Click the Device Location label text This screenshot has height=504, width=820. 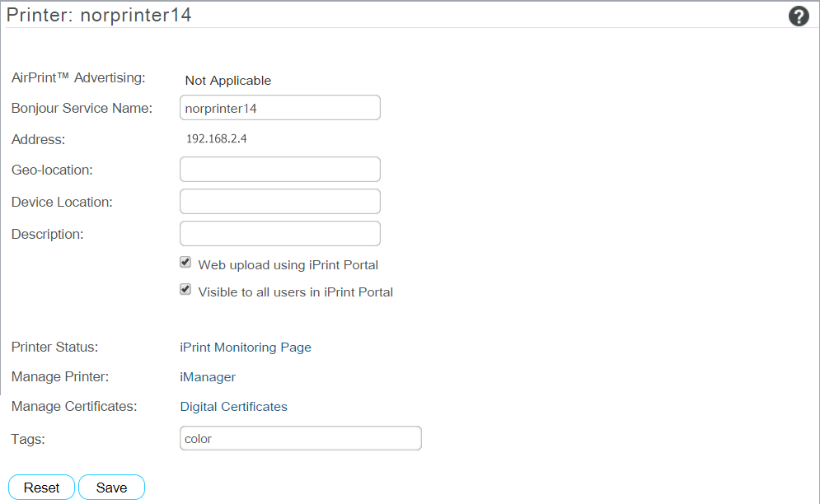pyautogui.click(x=62, y=202)
